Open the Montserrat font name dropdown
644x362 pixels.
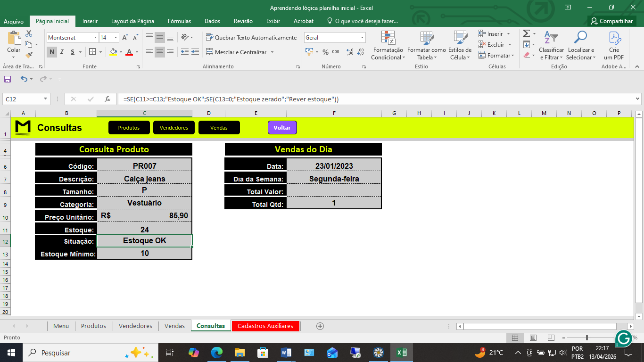coord(95,38)
